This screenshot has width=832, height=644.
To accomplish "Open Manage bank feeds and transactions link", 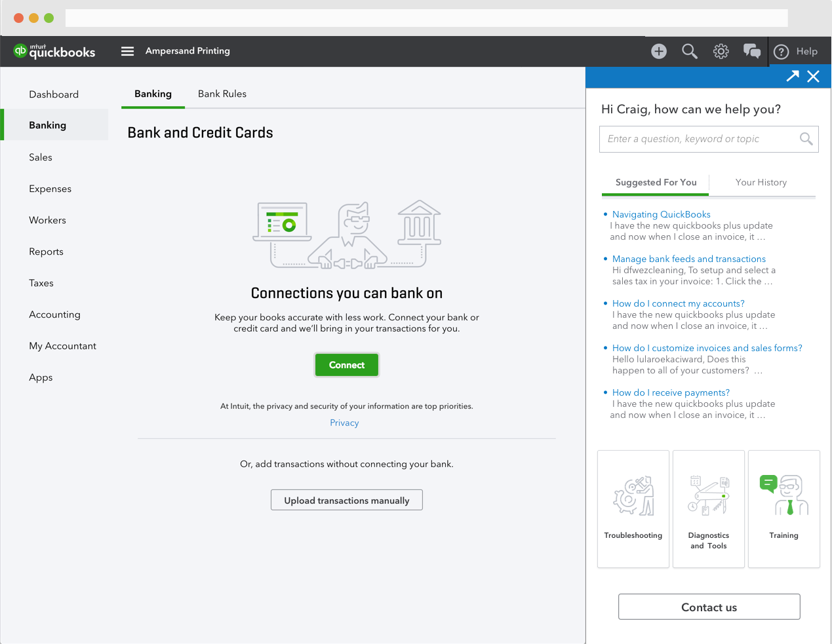I will coord(689,259).
